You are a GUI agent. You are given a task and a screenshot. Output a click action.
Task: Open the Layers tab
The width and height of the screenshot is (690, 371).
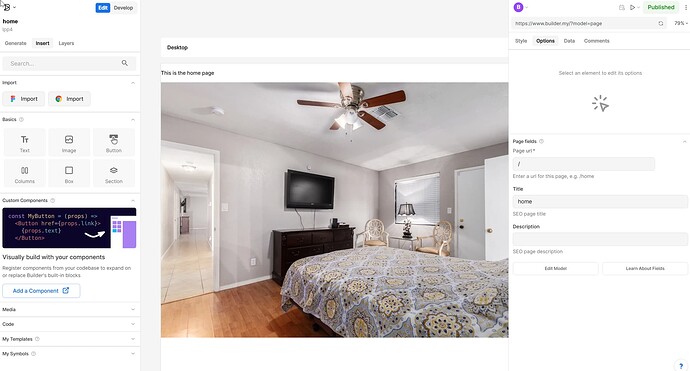coord(66,43)
